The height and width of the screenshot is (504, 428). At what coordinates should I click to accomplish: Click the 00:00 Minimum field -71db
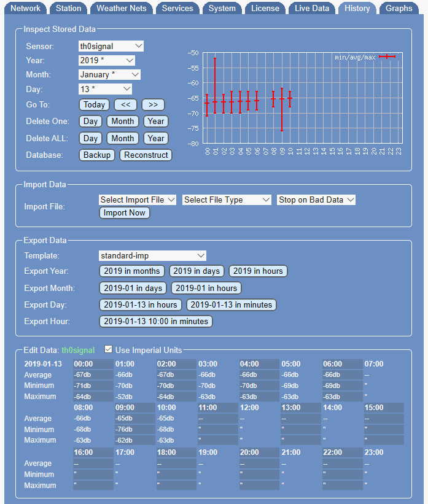click(x=93, y=386)
